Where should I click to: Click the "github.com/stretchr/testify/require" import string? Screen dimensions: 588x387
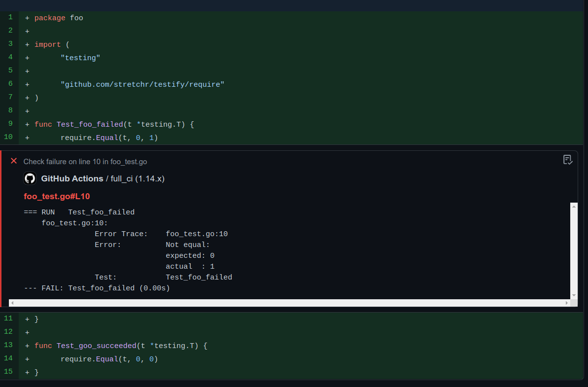coord(142,85)
